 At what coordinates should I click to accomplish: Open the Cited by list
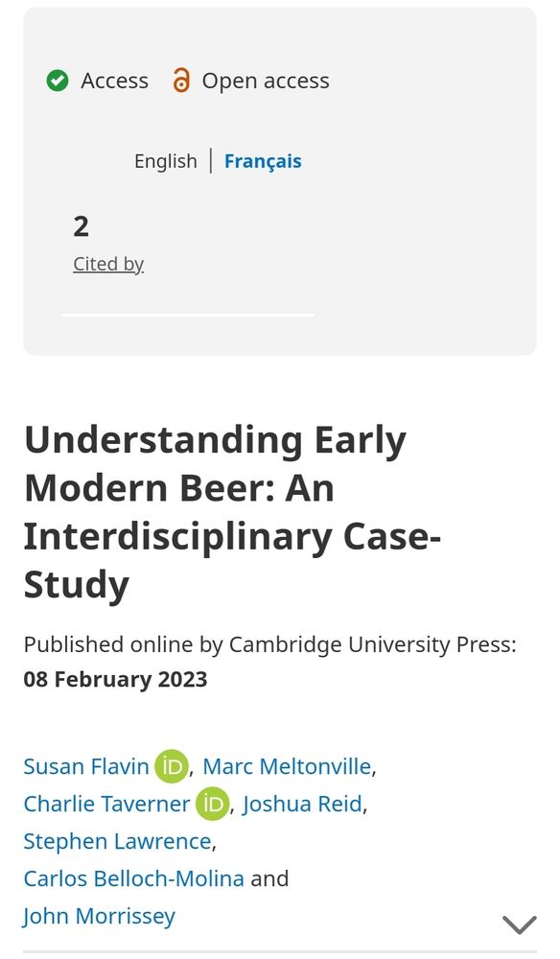[x=108, y=264]
